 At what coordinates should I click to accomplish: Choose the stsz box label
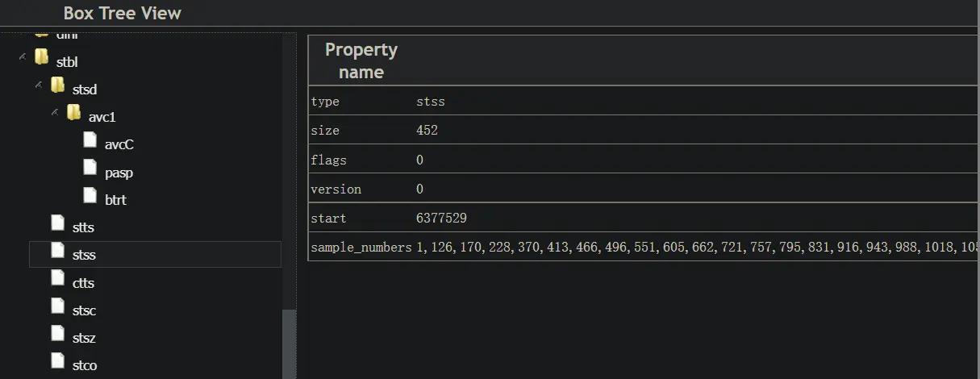pos(84,339)
